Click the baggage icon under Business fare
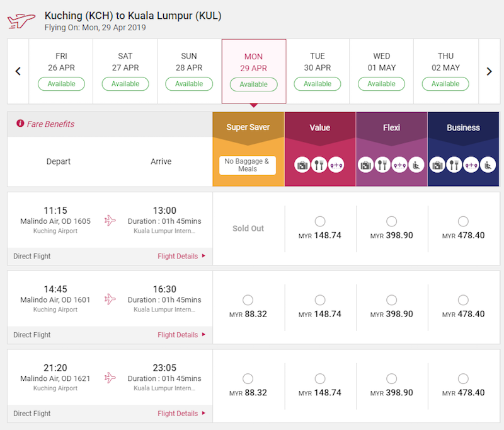Viewport: 504px width, 430px height. [438, 165]
